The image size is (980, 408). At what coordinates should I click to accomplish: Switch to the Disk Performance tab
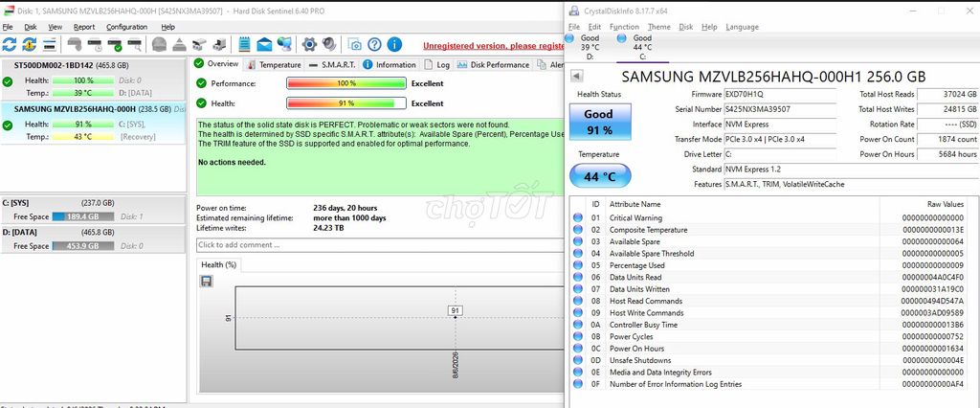[x=493, y=64]
